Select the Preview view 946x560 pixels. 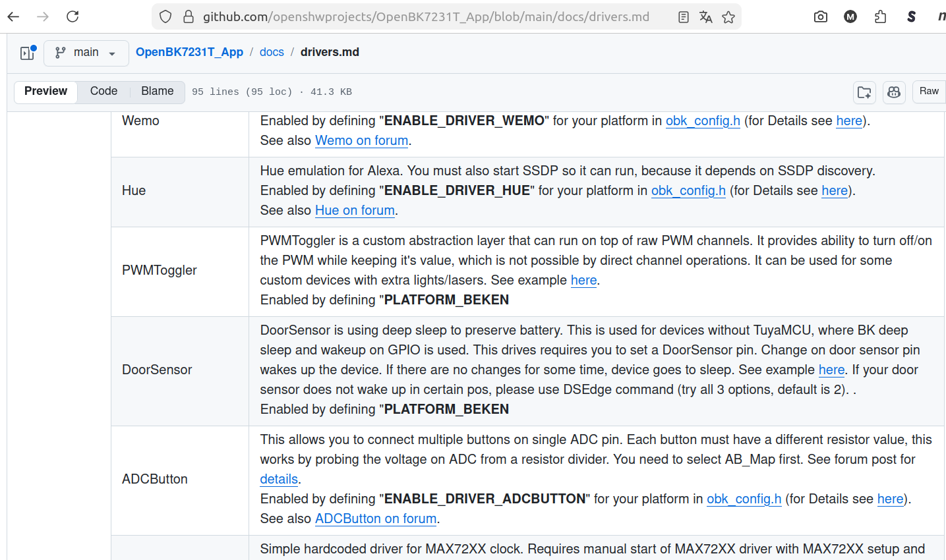[x=45, y=92]
